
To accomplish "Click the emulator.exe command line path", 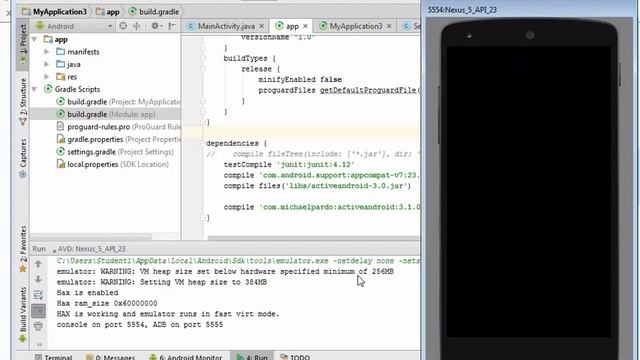I will (x=238, y=261).
